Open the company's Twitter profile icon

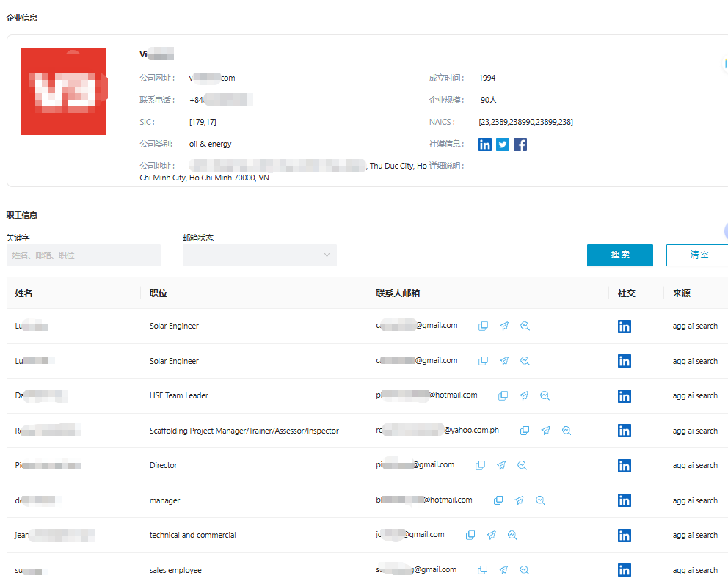(503, 145)
